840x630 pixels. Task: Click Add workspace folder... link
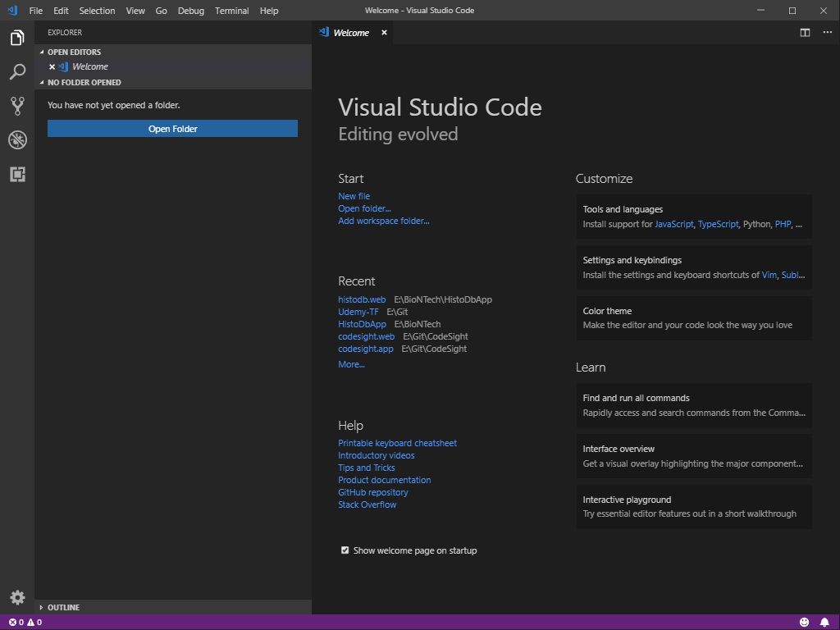384,221
